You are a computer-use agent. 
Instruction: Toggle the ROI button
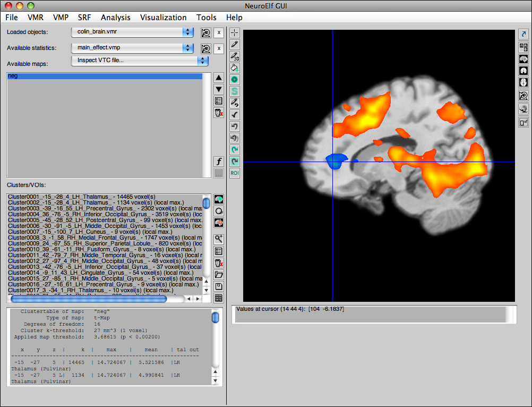pyautogui.click(x=234, y=173)
